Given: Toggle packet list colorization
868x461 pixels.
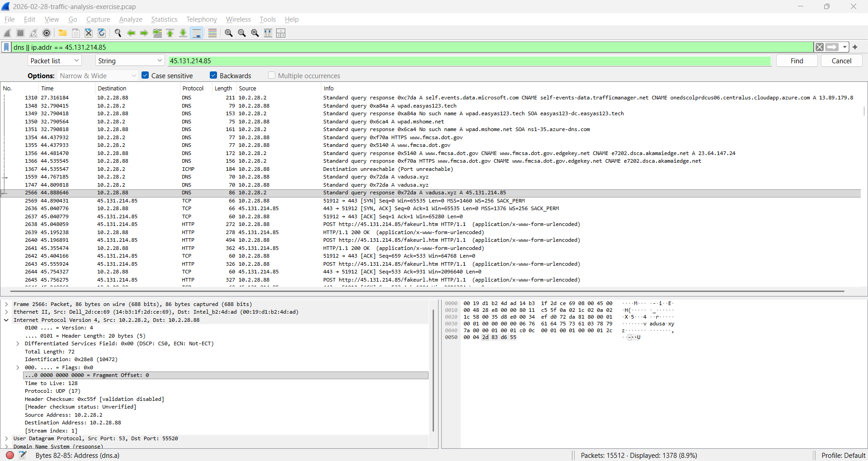Looking at the screenshot, I should point(212,33).
